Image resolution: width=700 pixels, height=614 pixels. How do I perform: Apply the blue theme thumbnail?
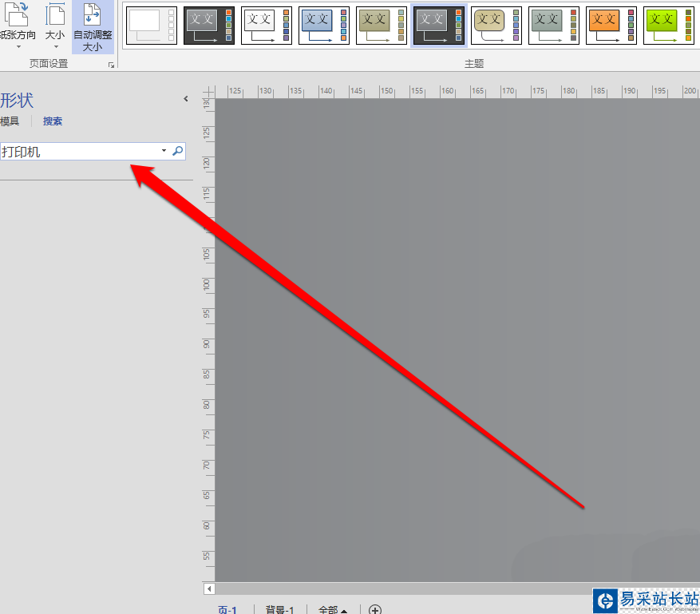click(x=324, y=26)
